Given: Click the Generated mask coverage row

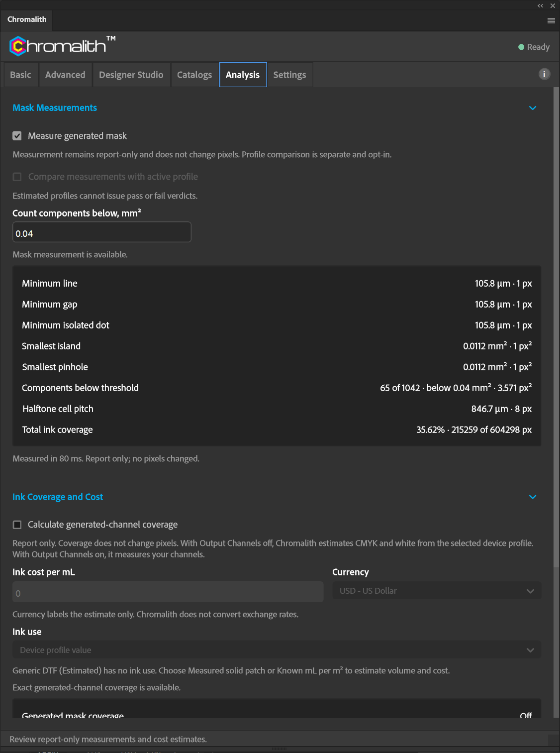Looking at the screenshot, I should click(277, 715).
